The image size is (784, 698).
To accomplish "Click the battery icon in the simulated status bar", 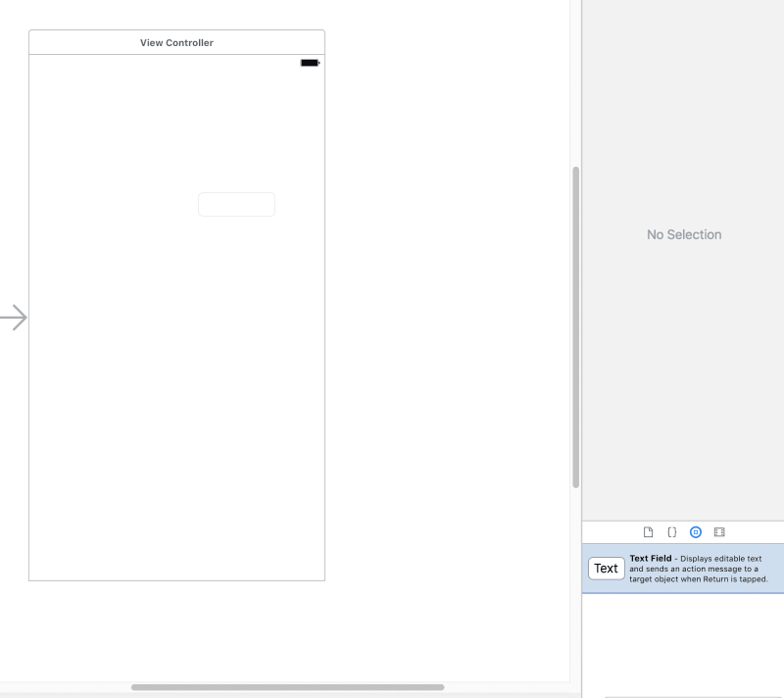I will coord(309,62).
